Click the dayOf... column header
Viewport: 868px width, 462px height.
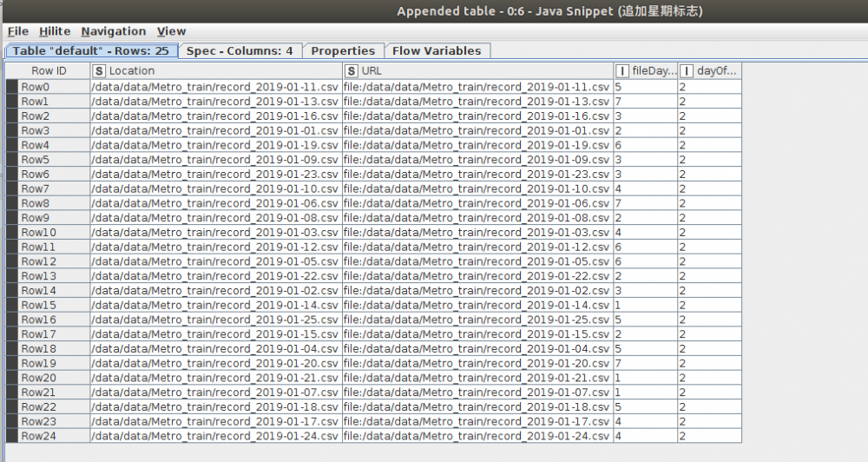coord(710,71)
